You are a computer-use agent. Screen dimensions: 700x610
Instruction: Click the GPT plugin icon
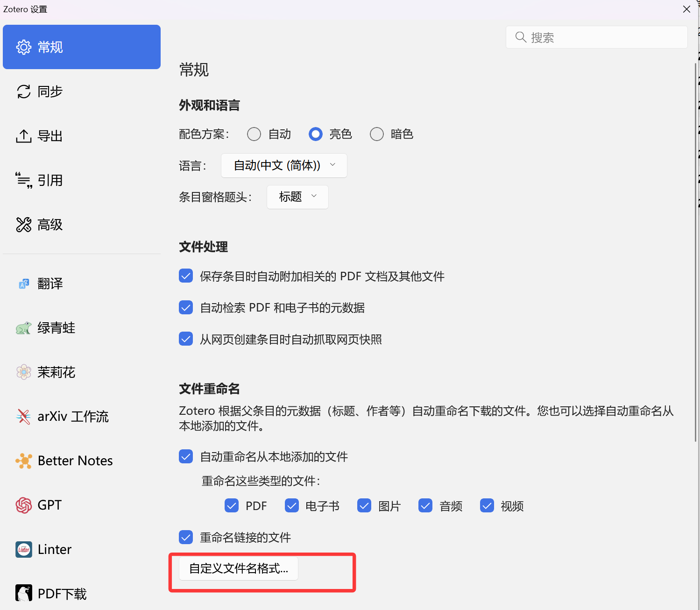click(x=24, y=505)
